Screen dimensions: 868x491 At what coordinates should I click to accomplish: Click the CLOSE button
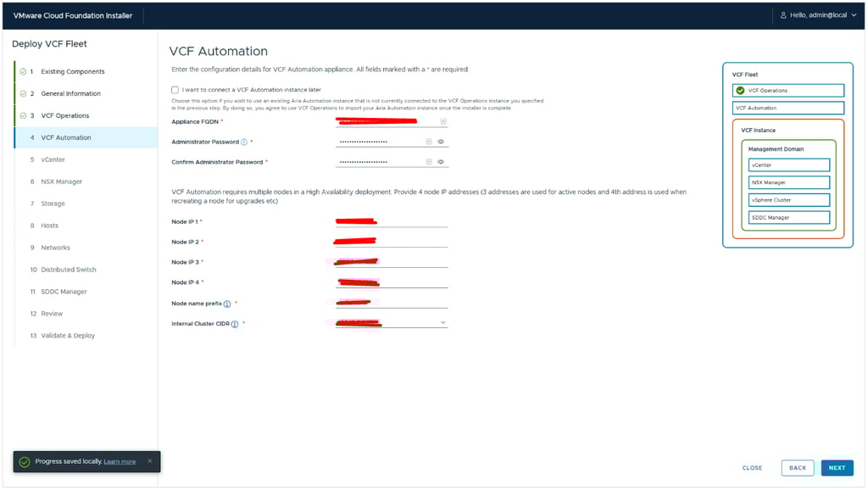click(x=753, y=468)
